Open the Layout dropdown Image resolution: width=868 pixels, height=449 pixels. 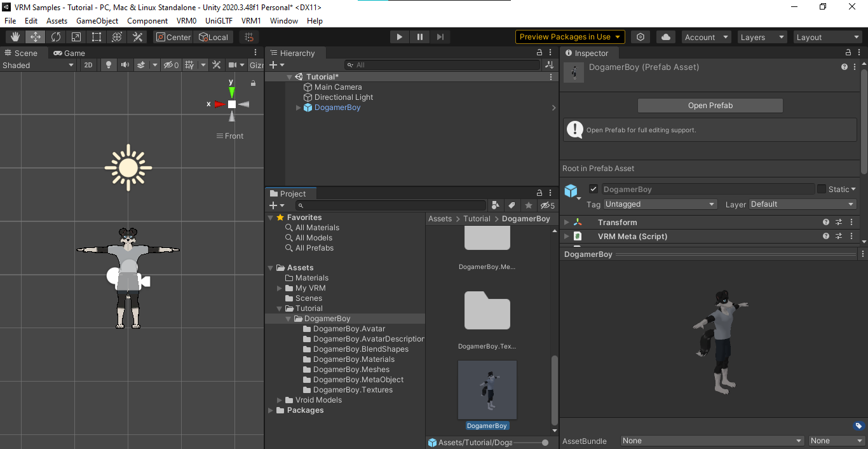coord(827,38)
